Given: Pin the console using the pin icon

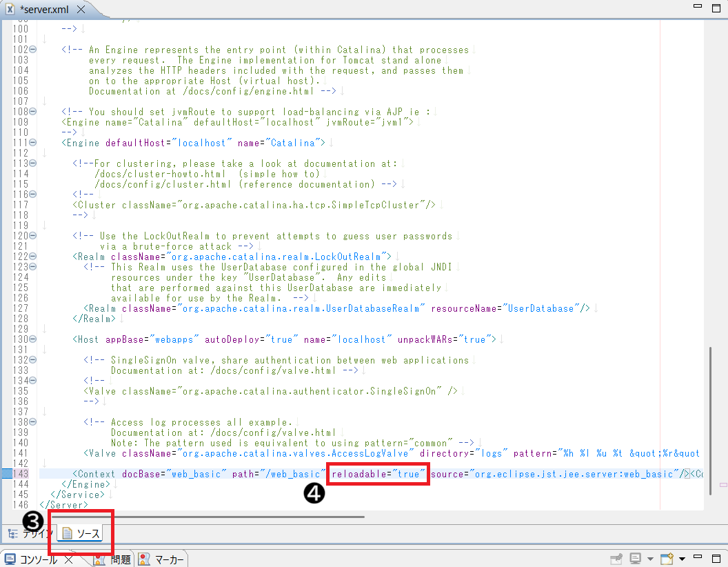Looking at the screenshot, I should coord(616,559).
